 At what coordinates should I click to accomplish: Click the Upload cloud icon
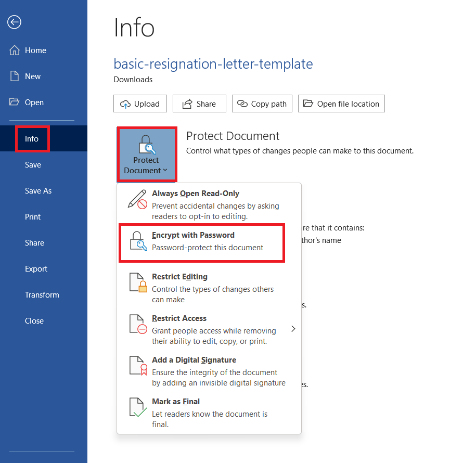(126, 104)
